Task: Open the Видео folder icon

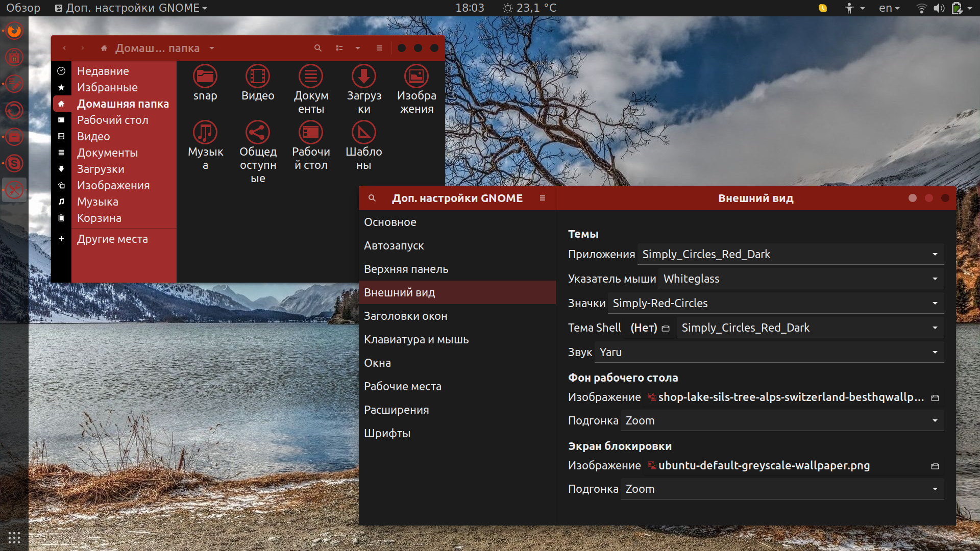Action: point(258,83)
